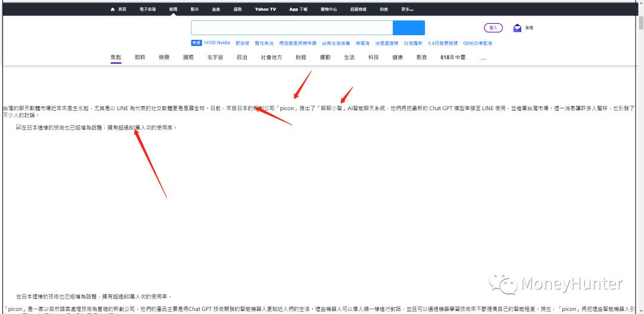Switch to the 政治 news tab
Screen dimensions: 644x314
pyautogui.click(x=242, y=58)
